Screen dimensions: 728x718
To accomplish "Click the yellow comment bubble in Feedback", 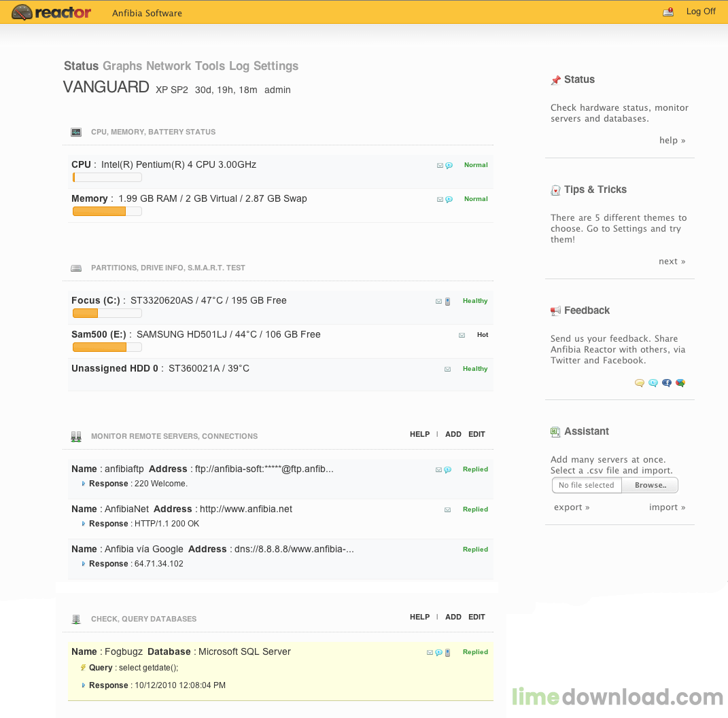I will point(640,383).
